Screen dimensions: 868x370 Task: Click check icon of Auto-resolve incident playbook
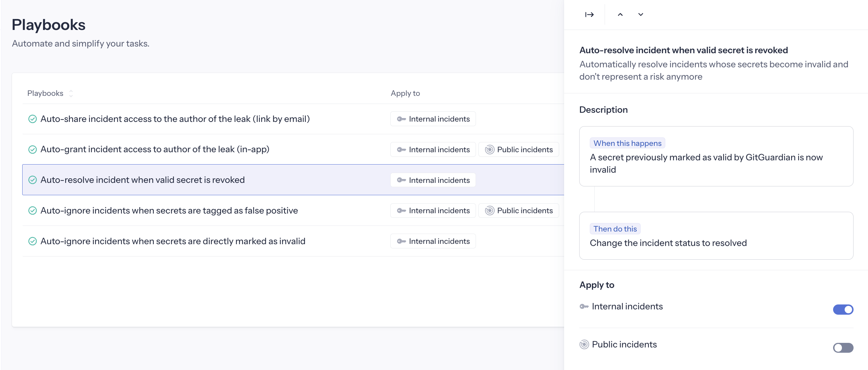pos(32,180)
